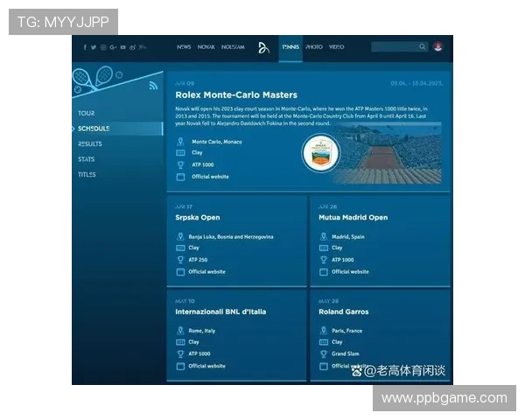The width and height of the screenshot is (525, 420).
Task: Select SCHEDULE in the sidebar
Action: point(117,129)
